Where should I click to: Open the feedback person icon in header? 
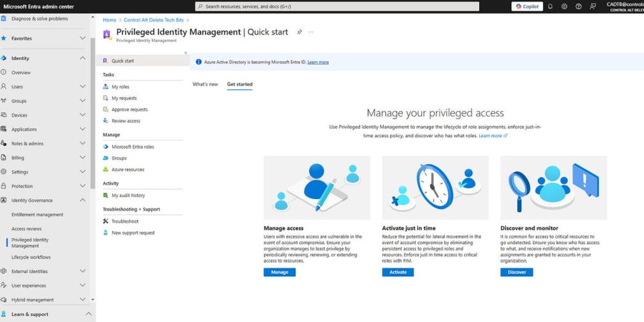click(592, 6)
